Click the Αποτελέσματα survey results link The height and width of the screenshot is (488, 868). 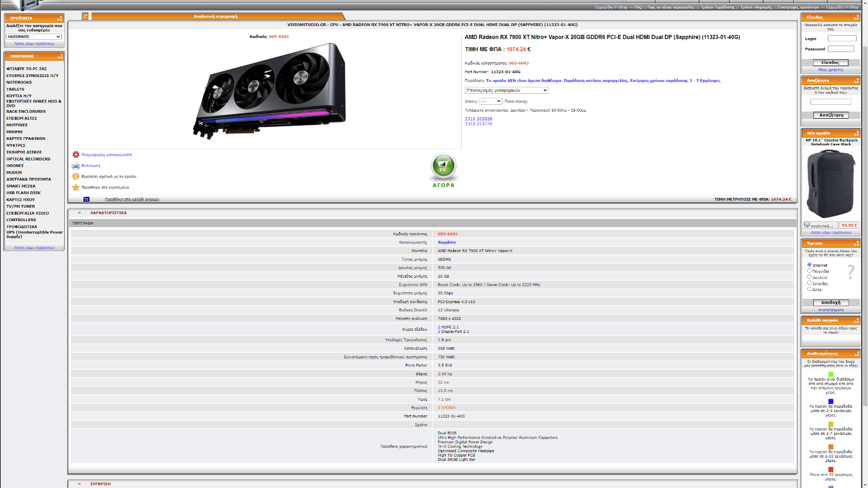[x=831, y=310]
